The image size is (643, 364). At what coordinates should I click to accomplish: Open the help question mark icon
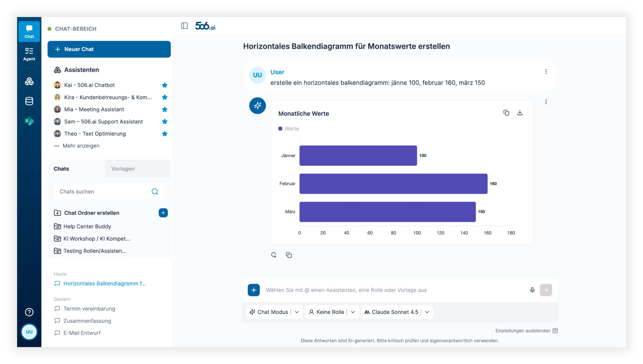point(29,312)
